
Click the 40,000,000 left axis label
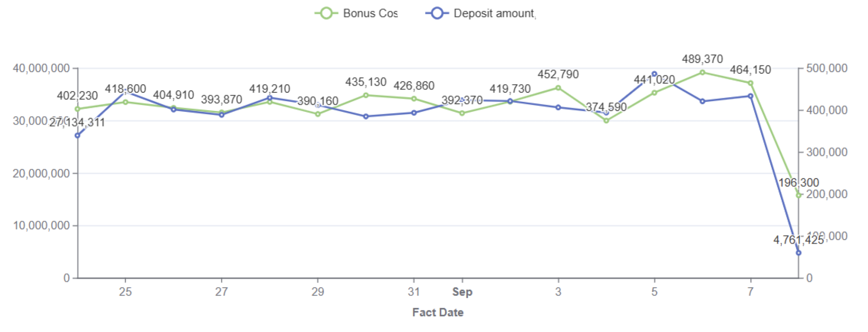click(x=41, y=68)
